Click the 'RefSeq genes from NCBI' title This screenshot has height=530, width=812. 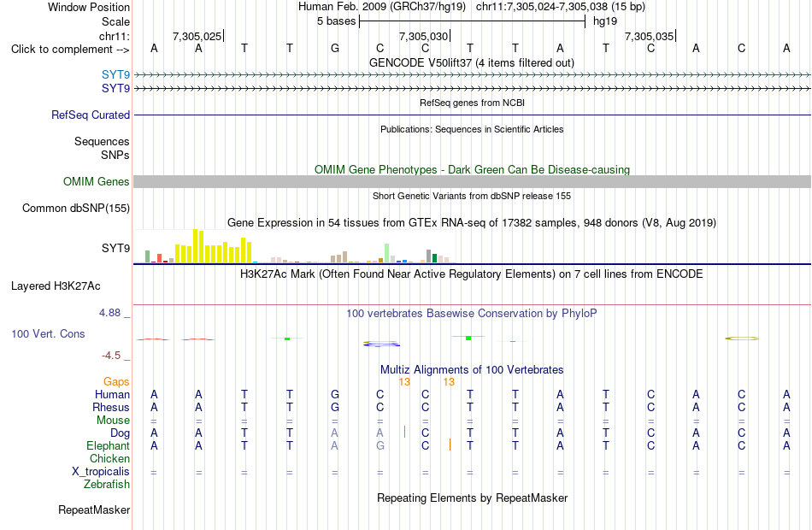click(x=472, y=103)
